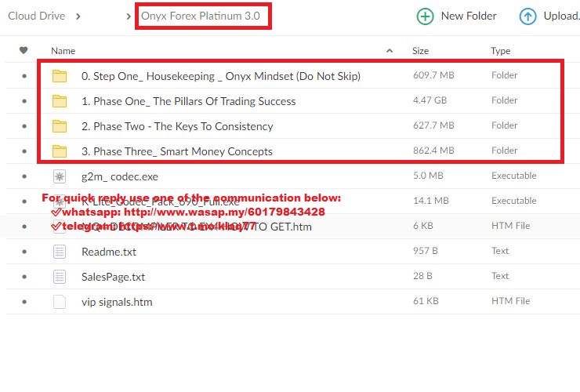
Task: Click HTM File type for vip signals.htm
Action: pyautogui.click(x=510, y=301)
